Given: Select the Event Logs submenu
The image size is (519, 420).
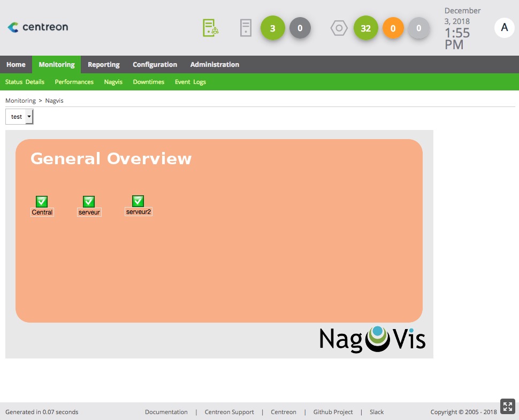Looking at the screenshot, I should click(x=190, y=82).
